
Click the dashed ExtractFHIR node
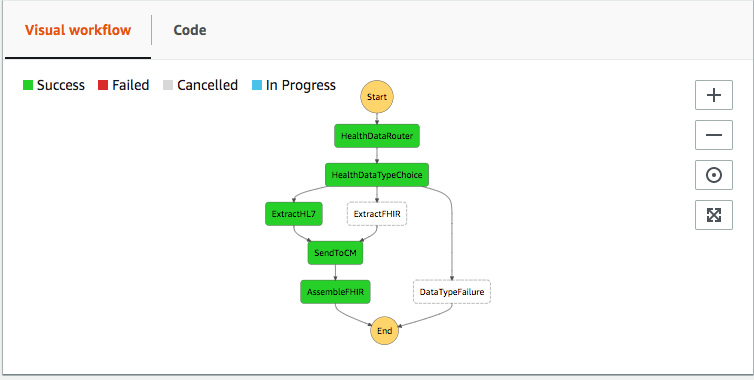(x=377, y=214)
